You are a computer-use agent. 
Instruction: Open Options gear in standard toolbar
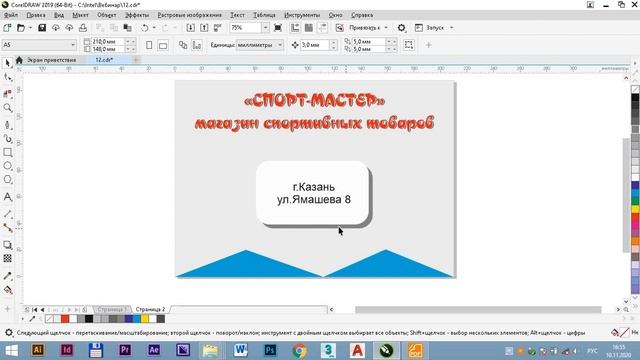click(402, 28)
